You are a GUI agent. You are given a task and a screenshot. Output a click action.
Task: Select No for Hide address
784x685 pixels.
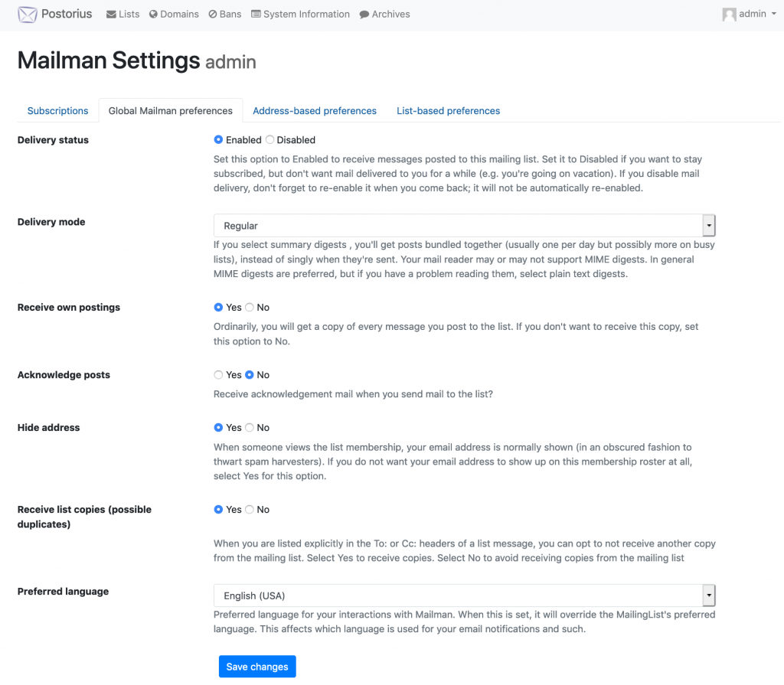250,428
